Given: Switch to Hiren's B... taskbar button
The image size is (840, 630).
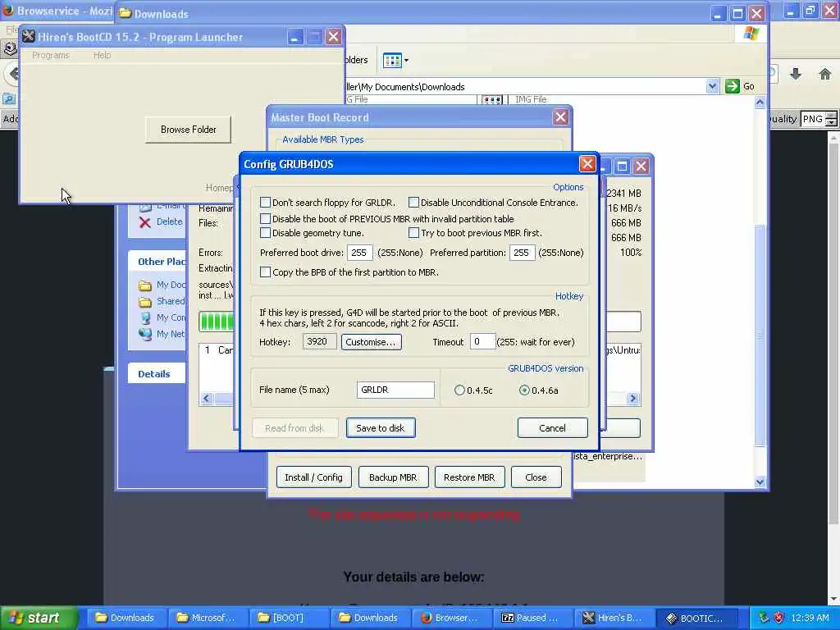Looking at the screenshot, I should [614, 618].
